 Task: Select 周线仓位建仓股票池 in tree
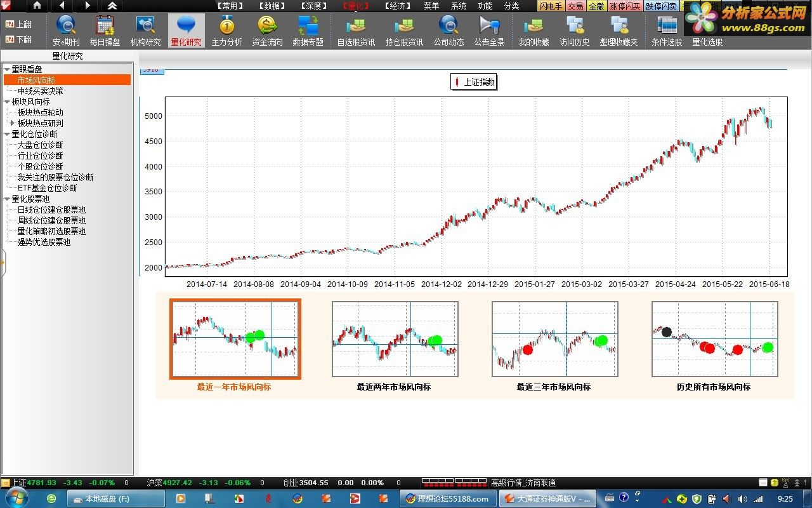coord(51,220)
